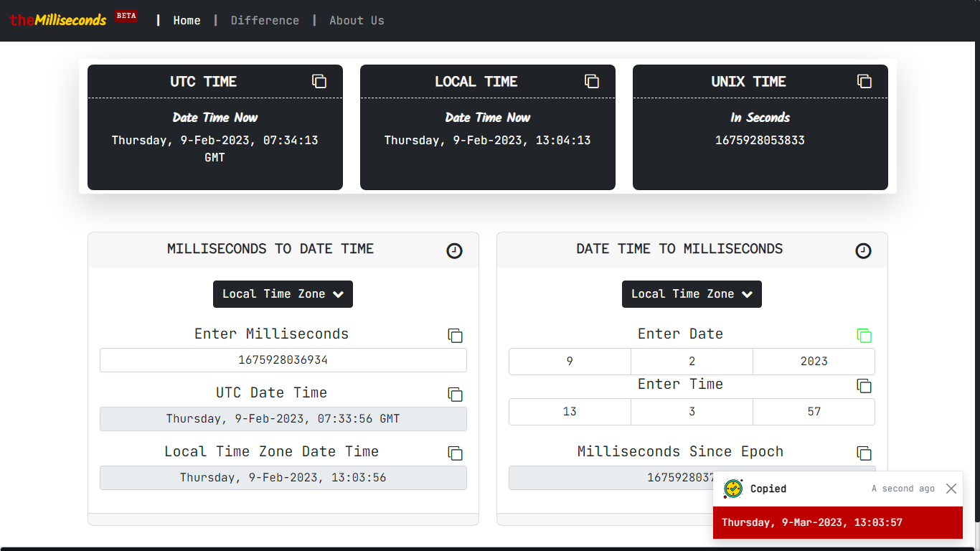Go to the Difference page

(265, 20)
